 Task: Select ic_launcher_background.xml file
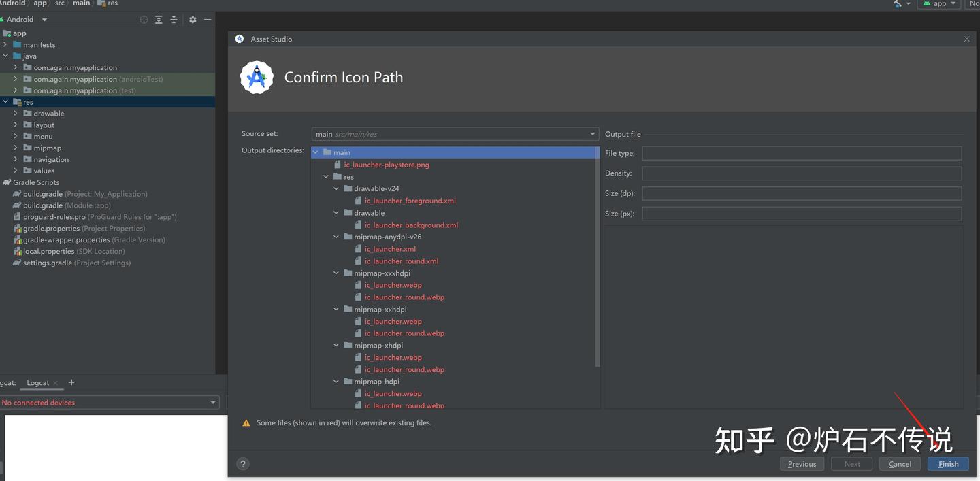coord(411,225)
